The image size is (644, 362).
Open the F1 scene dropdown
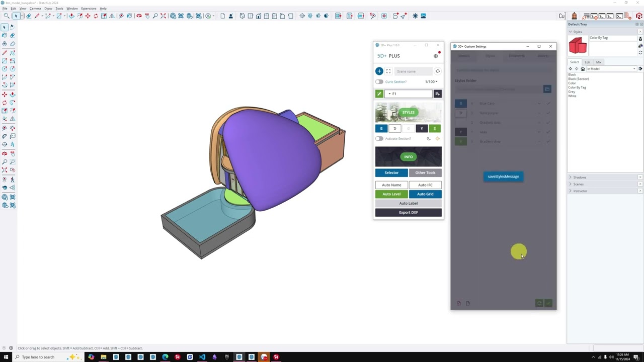point(409,94)
